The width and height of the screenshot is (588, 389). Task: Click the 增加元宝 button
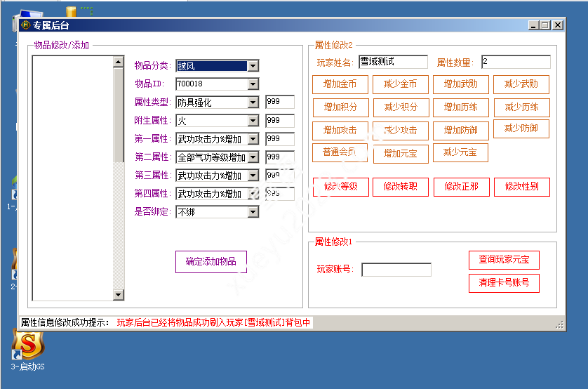click(x=401, y=154)
